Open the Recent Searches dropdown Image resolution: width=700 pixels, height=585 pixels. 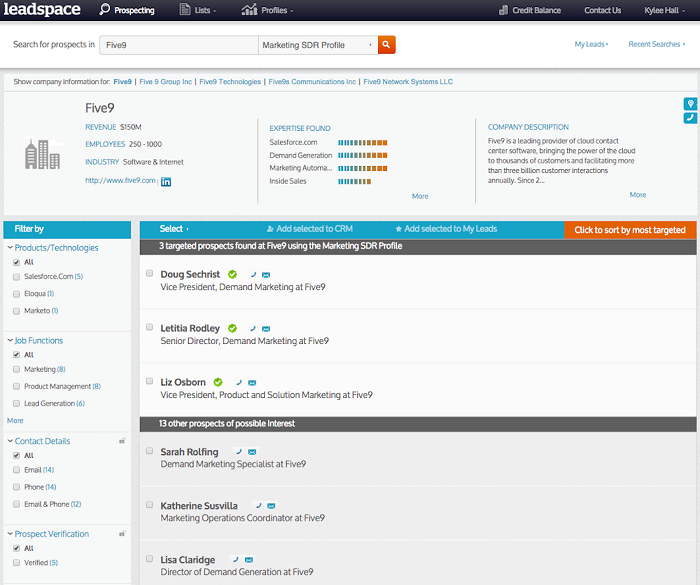657,44
